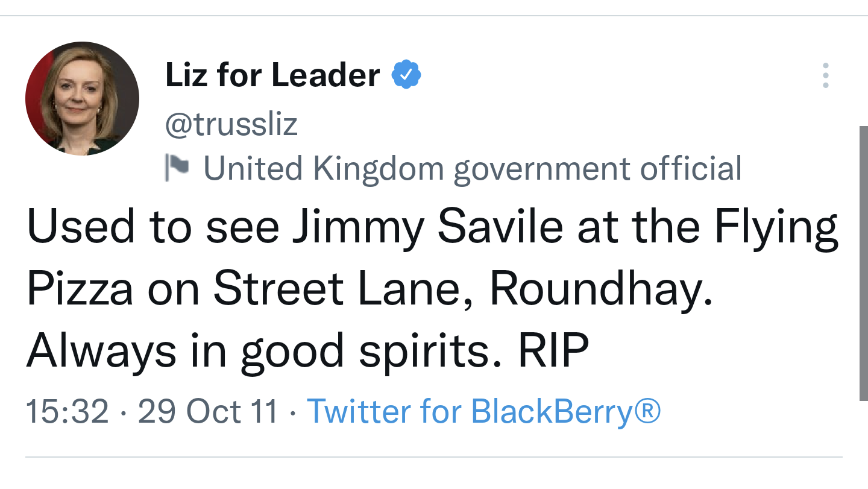Click "Always in good spirits" sentence
Screen dimensions: 868x489
tap(263, 352)
